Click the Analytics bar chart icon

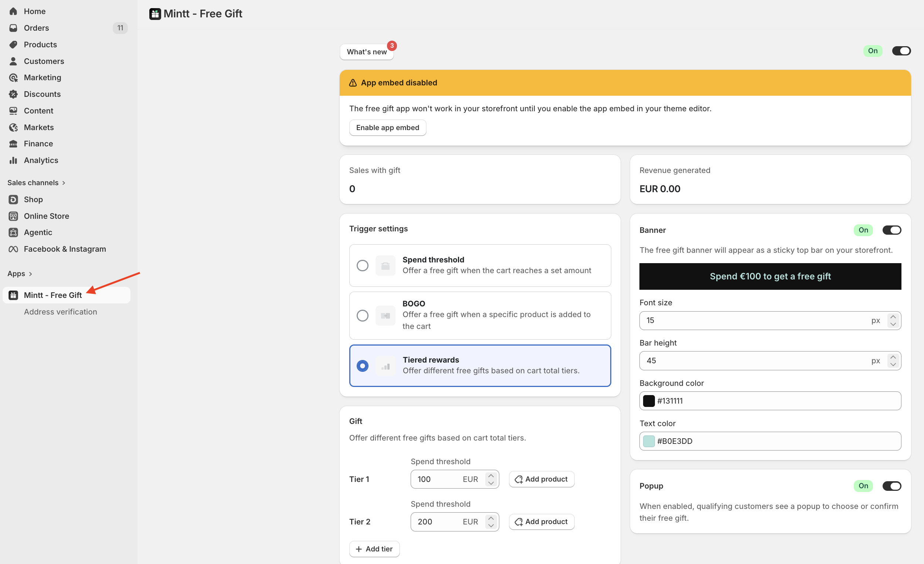[x=13, y=160]
